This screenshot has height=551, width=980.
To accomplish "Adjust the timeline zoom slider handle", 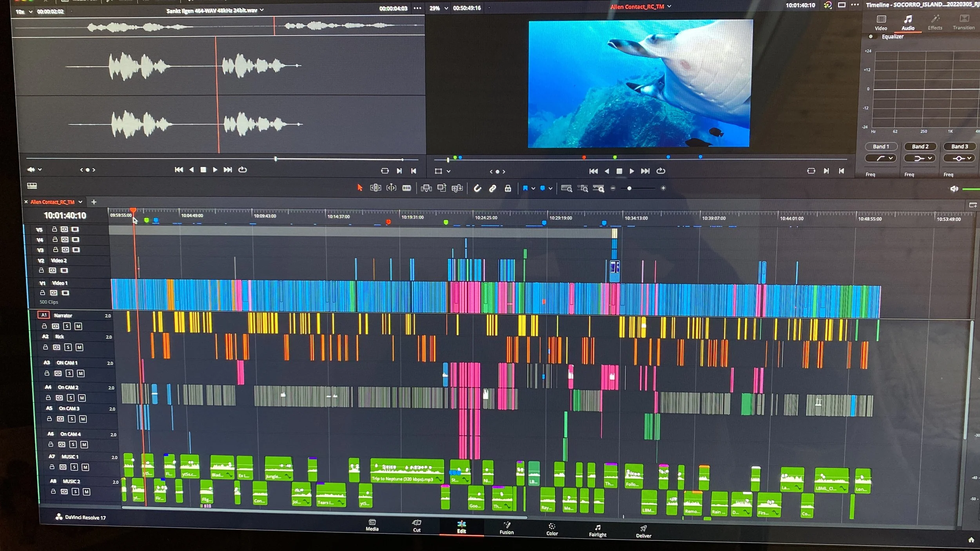I will (629, 188).
